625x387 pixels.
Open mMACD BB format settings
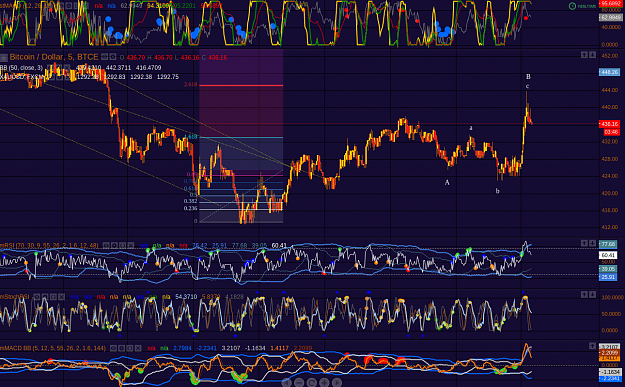[122, 348]
